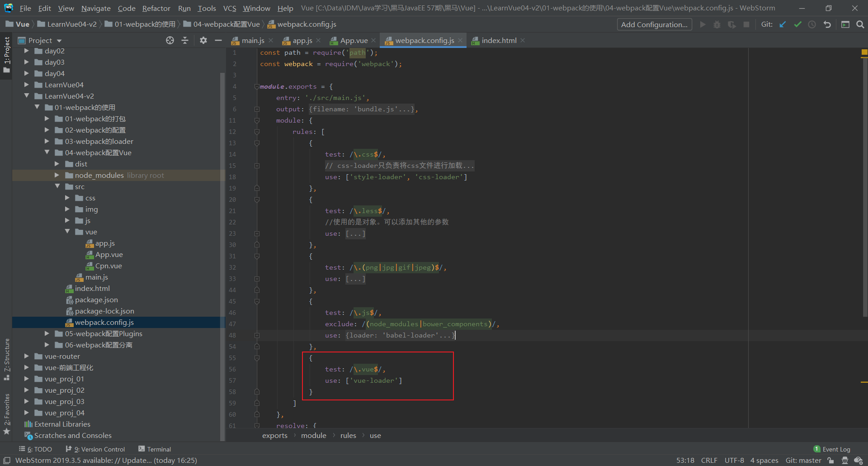
Task: Click the Event Log notification badge
Action: tap(817, 449)
